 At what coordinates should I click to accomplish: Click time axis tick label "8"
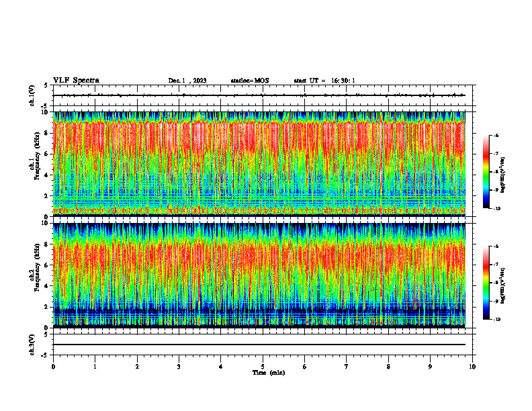(x=388, y=367)
